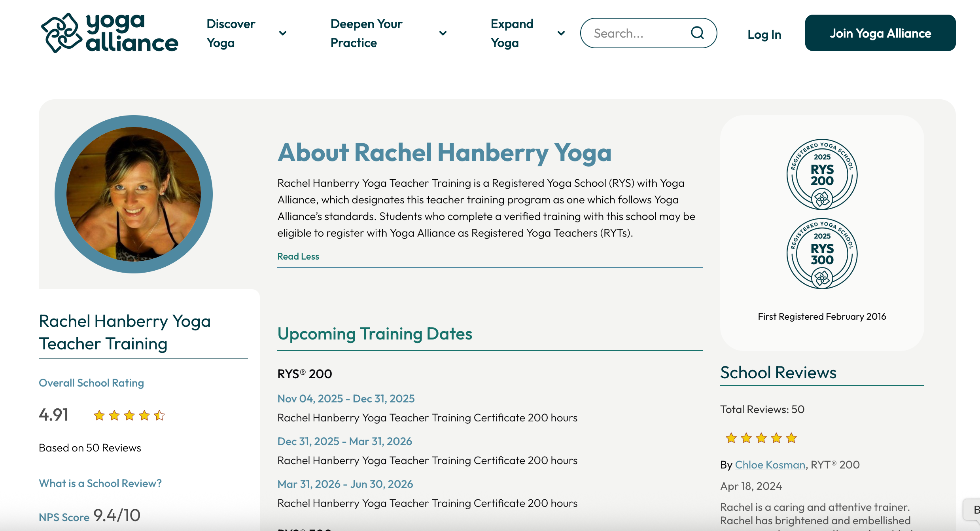Open the Discover Yoga menu item
This screenshot has height=531, width=980.
(x=231, y=33)
